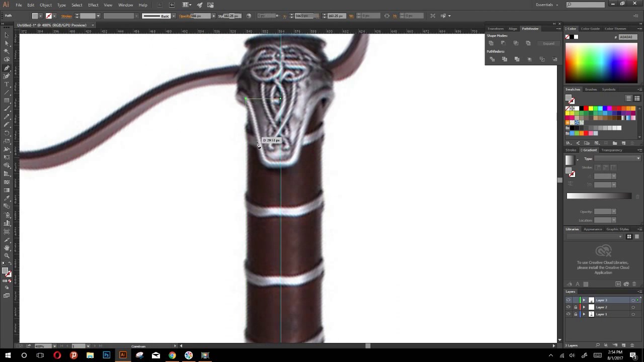Viewport: 644px width, 362px height.
Task: Select the Selection tool
Action: (x=7, y=34)
